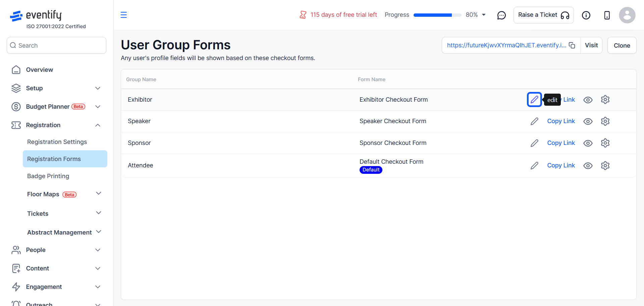Expand the Engagement chevron
644x306 pixels.
[x=98, y=287]
